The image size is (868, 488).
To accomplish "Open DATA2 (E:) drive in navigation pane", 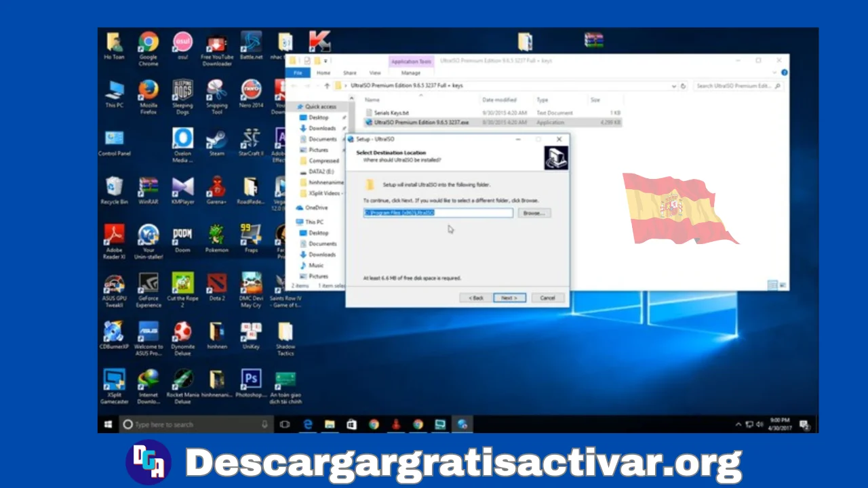I will [321, 171].
